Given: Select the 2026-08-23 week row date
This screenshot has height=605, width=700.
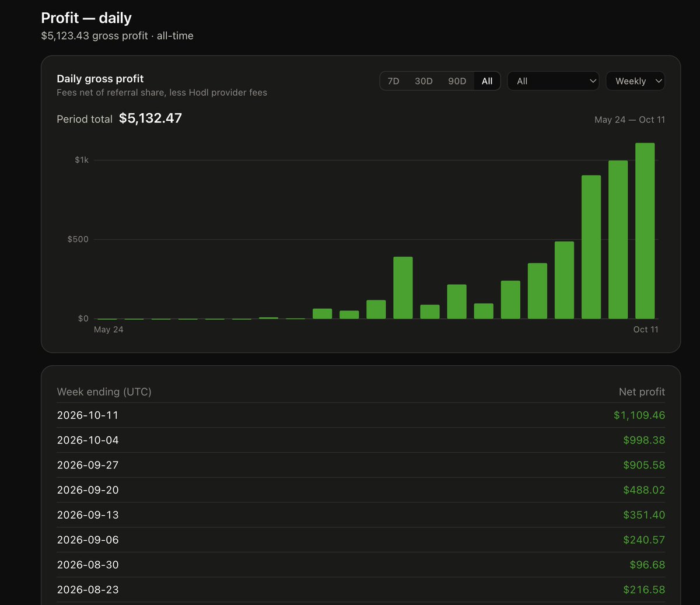Looking at the screenshot, I should coord(87,590).
